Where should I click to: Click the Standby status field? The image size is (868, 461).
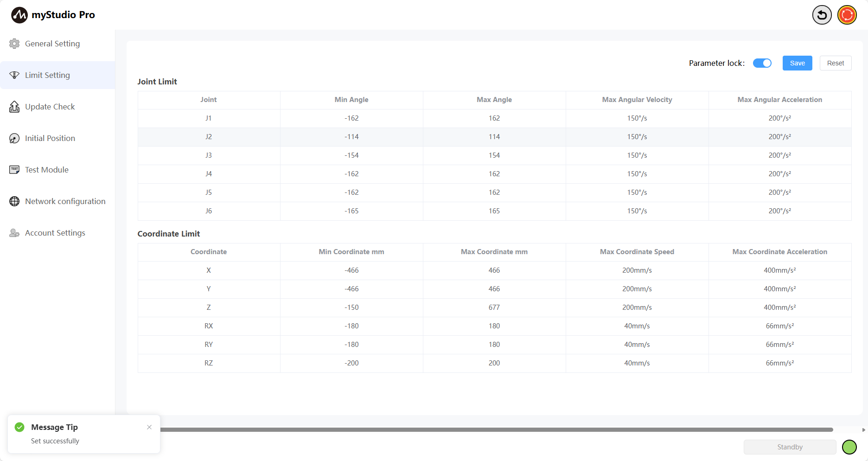[790, 447]
